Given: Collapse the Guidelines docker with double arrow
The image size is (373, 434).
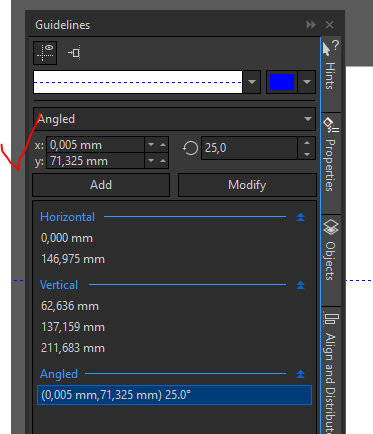Looking at the screenshot, I should point(311,25).
